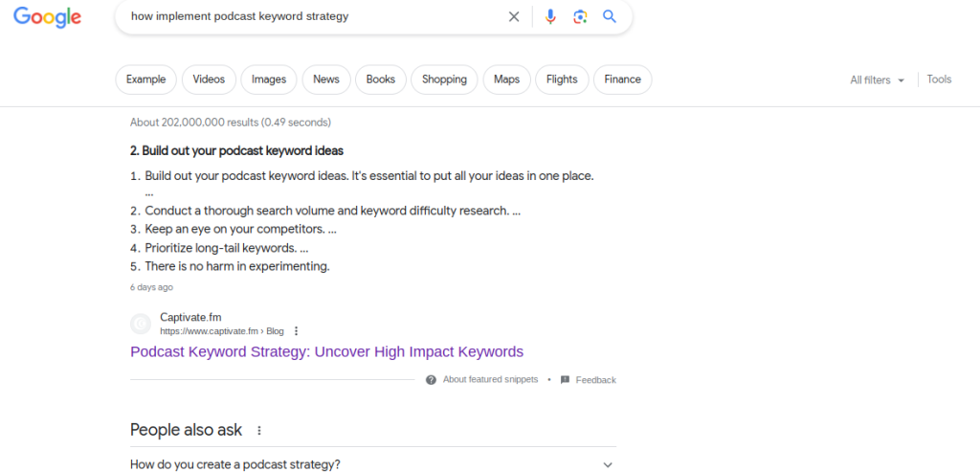Open the three-dot menu beside Captivate.fm URL
Viewport: 980px width, 472px height.
(297, 330)
